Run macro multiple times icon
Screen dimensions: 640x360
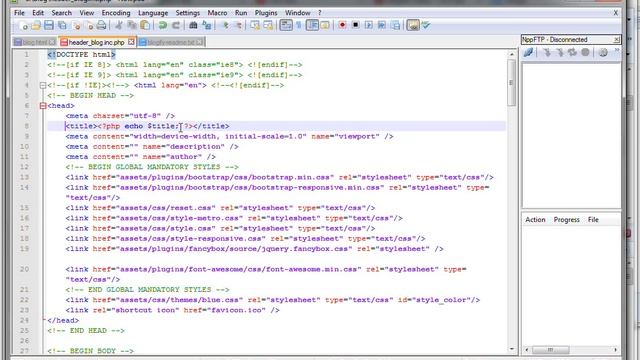pos(382,25)
